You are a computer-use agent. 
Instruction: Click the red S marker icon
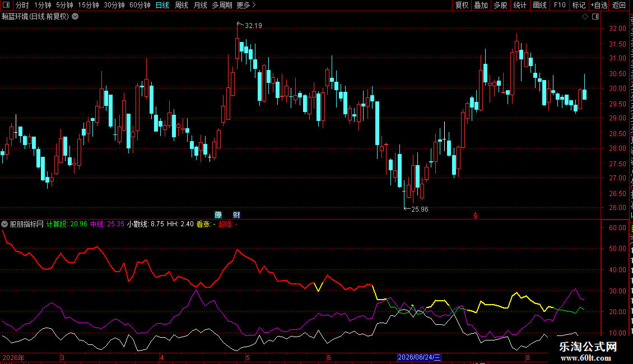pos(476,216)
